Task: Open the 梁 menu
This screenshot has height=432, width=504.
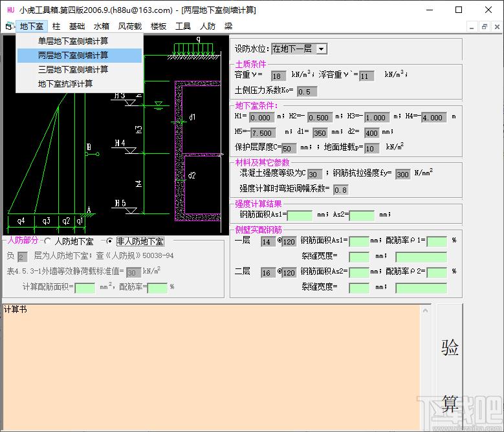Action: (x=228, y=26)
